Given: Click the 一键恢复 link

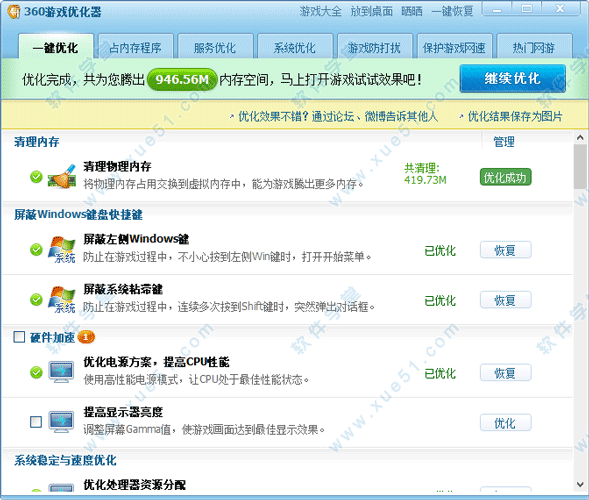Looking at the screenshot, I should point(452,11).
